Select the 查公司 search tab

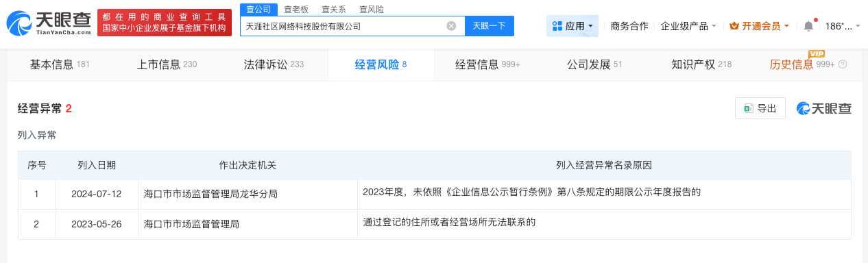click(x=258, y=10)
